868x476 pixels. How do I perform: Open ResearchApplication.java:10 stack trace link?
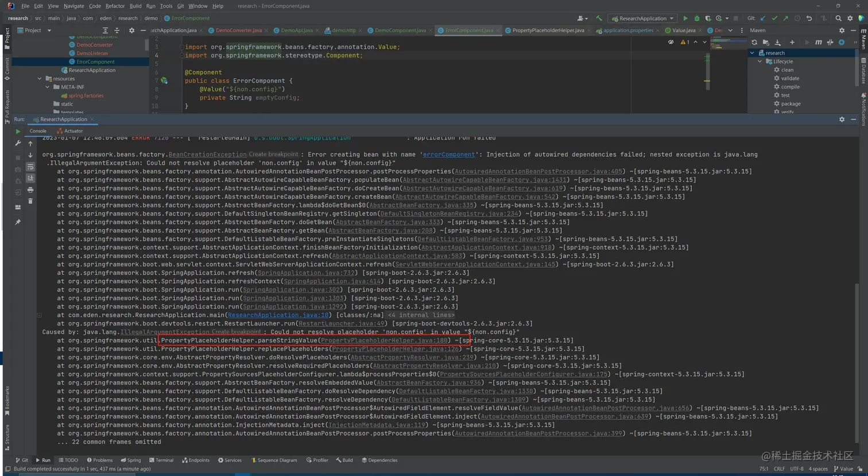278,315
